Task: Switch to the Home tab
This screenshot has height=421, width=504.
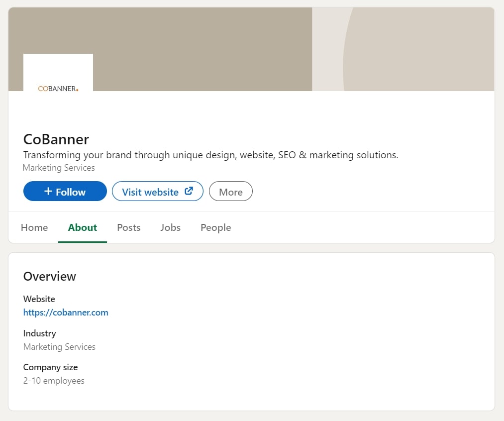Action: pos(34,227)
